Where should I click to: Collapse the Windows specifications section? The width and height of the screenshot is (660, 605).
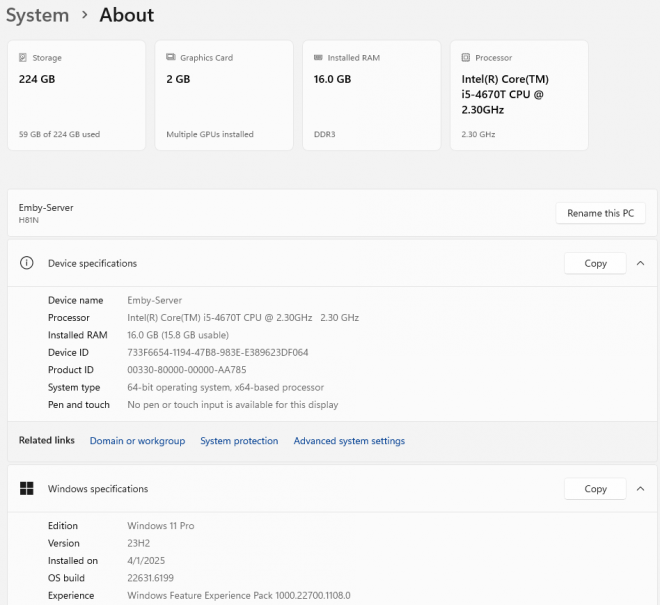(641, 489)
